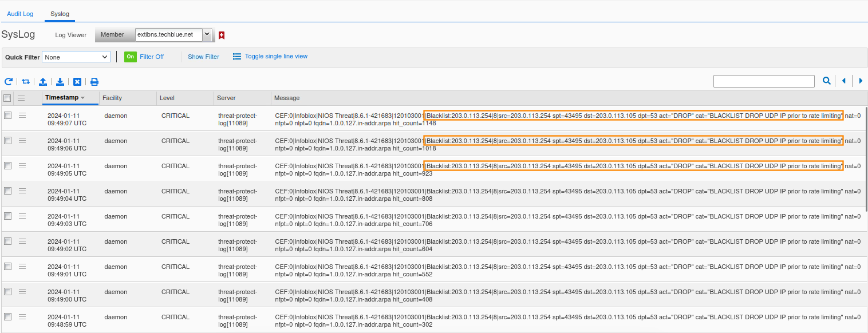Image resolution: width=868 pixels, height=333 pixels.
Task: Open the Timestamp column sort arrow
Action: (x=82, y=98)
